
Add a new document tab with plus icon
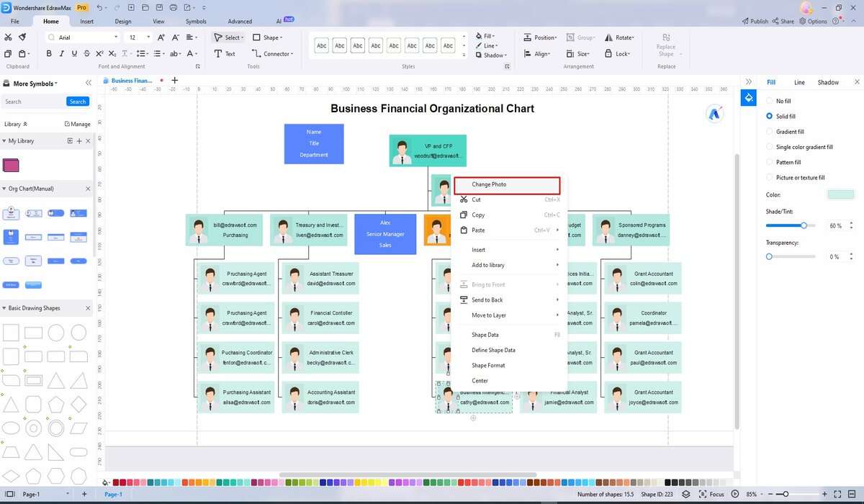click(174, 80)
